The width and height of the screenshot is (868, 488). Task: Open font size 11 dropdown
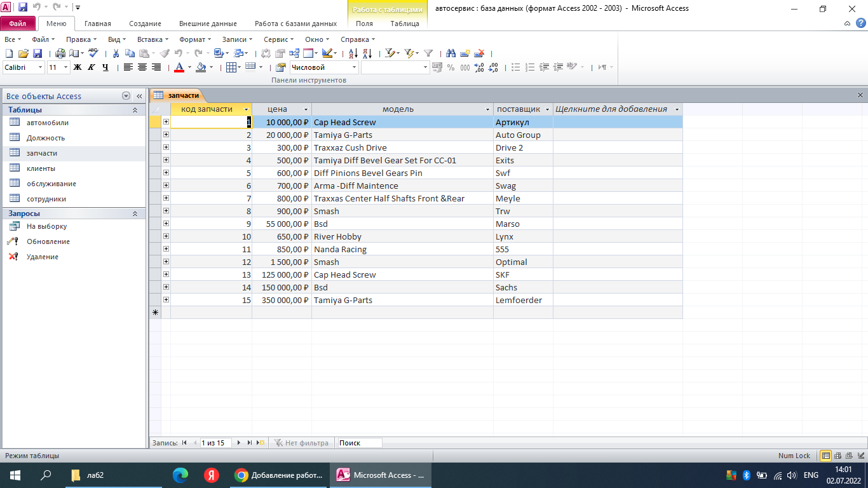coord(65,67)
